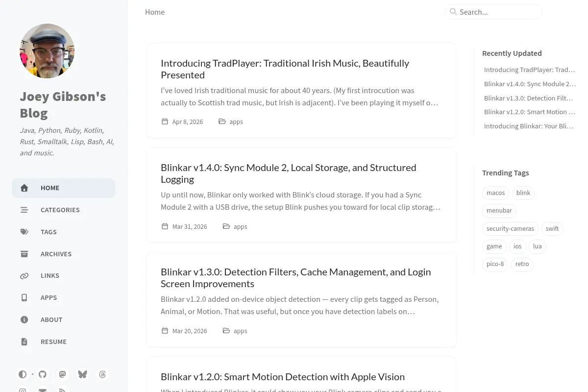588x392 pixels.
Task: Open recently updated Blinkar v1.3.0 link
Action: pos(528,98)
